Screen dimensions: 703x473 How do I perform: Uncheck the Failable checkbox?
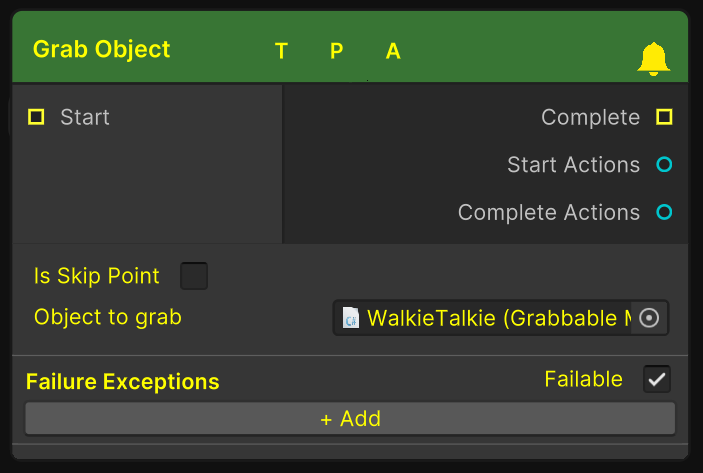click(657, 380)
